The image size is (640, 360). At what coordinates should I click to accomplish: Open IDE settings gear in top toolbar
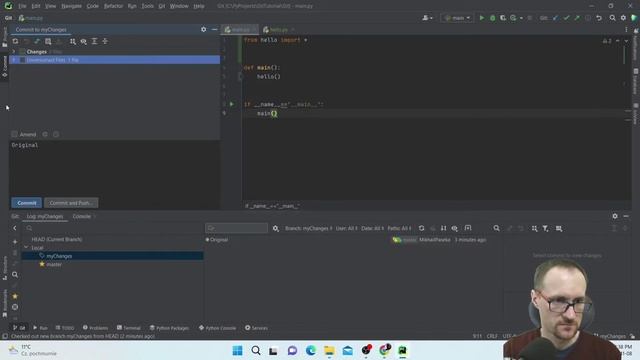623,18
